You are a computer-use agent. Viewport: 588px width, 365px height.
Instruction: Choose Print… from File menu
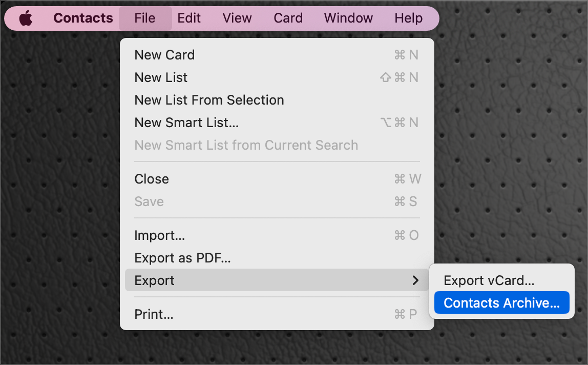154,314
